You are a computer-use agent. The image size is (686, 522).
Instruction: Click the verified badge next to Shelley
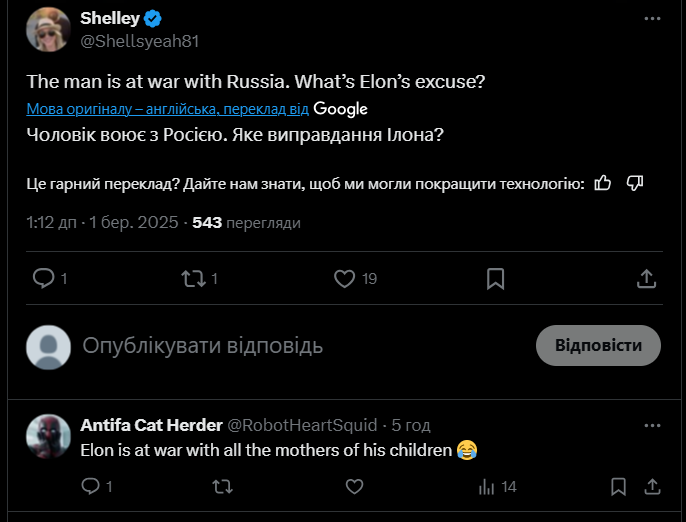[x=153, y=18]
